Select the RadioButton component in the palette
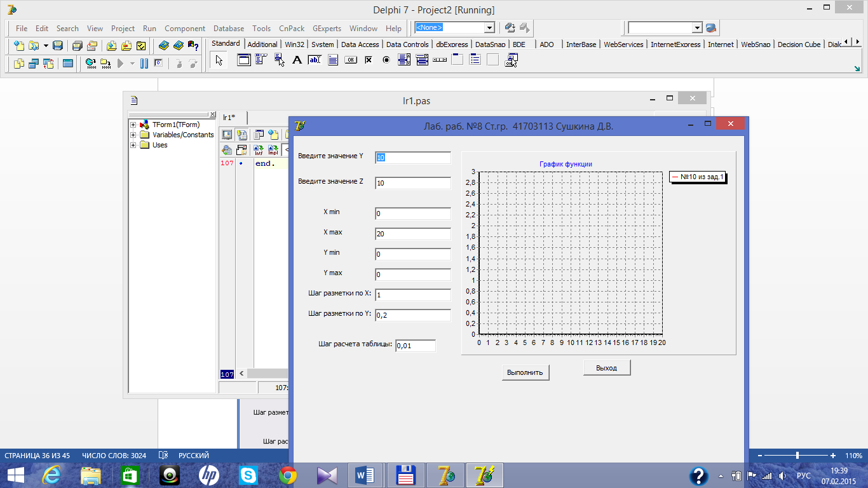Image resolution: width=868 pixels, height=488 pixels. point(386,60)
